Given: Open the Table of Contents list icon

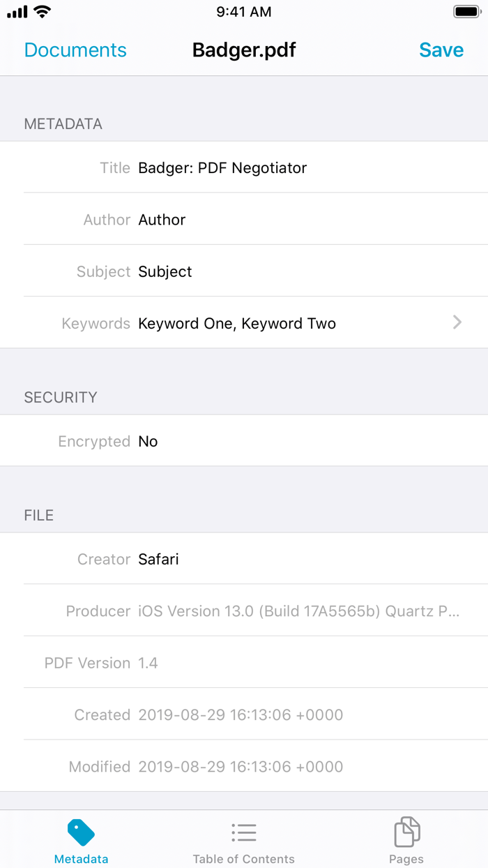Looking at the screenshot, I should 244,832.
